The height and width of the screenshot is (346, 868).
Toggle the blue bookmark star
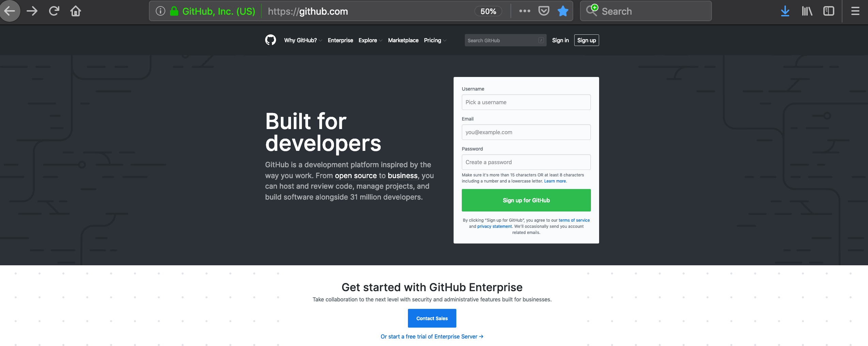click(563, 11)
